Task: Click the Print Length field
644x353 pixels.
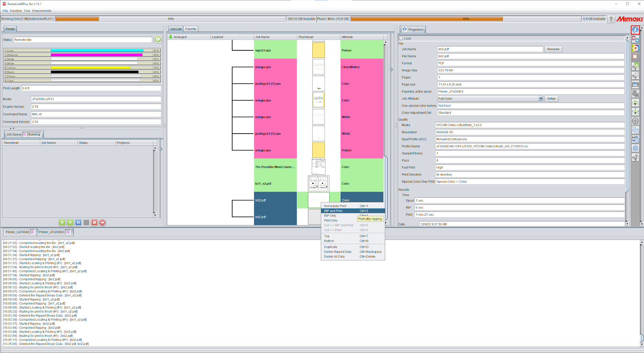Action: point(91,88)
